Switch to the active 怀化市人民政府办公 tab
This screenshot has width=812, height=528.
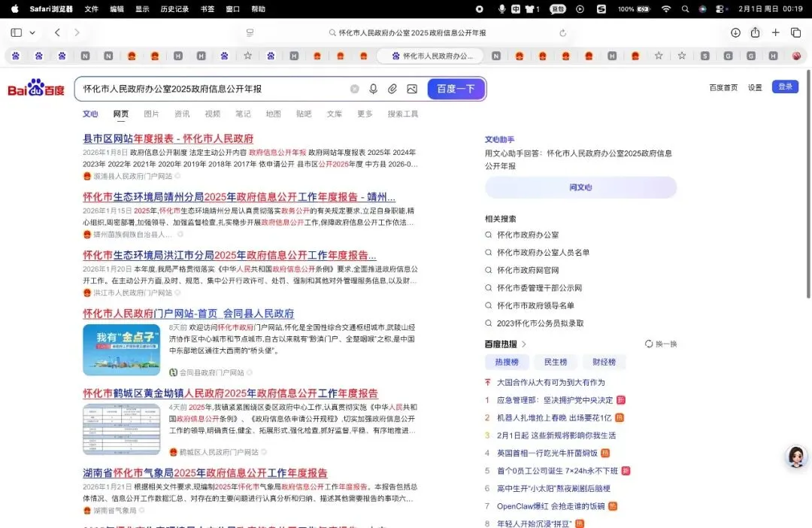431,56
